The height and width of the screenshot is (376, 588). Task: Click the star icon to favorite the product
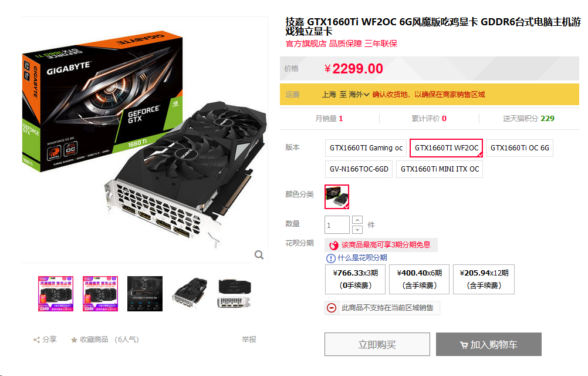75,340
